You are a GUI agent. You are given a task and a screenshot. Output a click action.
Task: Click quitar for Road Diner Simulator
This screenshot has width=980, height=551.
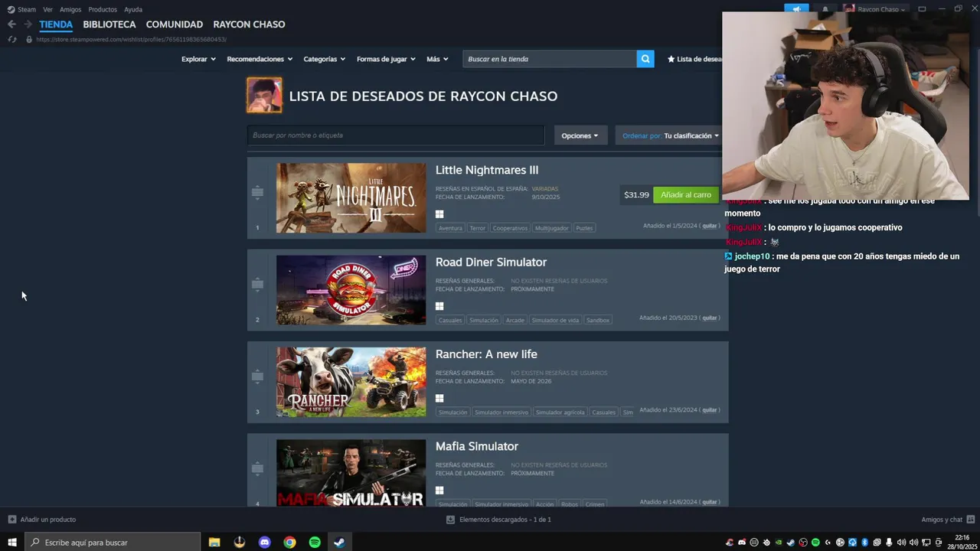coord(710,318)
